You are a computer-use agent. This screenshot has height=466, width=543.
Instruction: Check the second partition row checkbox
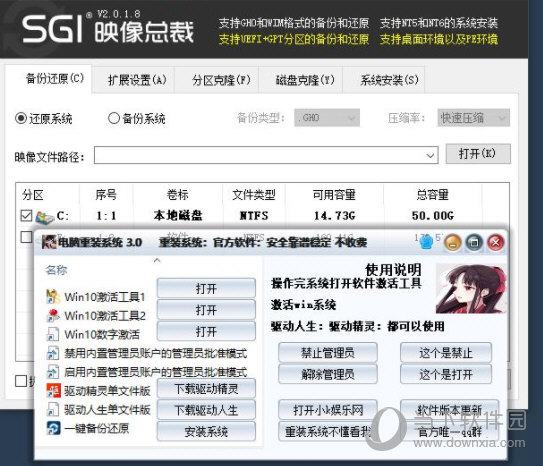point(26,237)
